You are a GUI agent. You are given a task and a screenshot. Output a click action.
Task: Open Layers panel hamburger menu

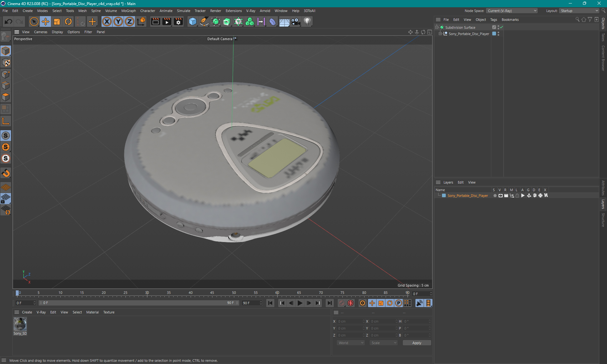(438, 182)
